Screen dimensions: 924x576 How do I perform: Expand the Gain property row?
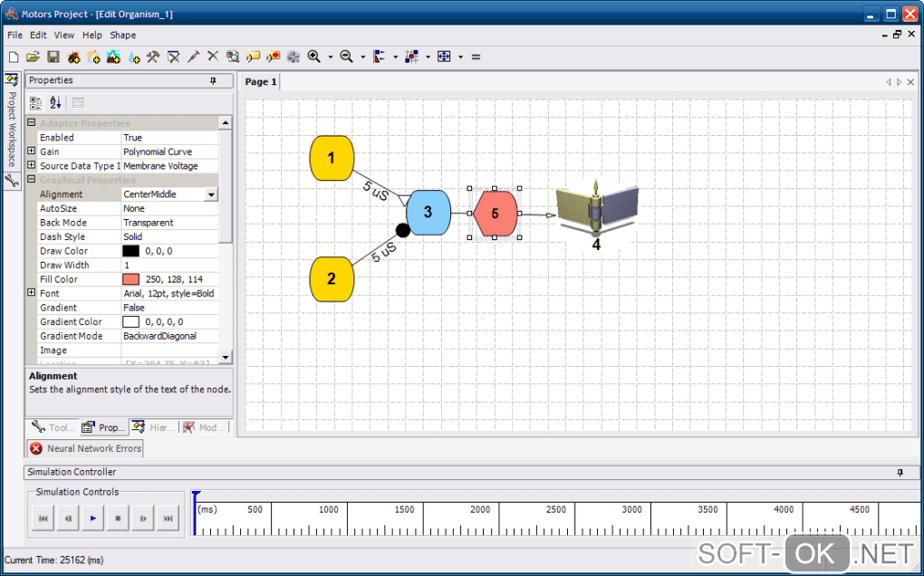coord(32,152)
